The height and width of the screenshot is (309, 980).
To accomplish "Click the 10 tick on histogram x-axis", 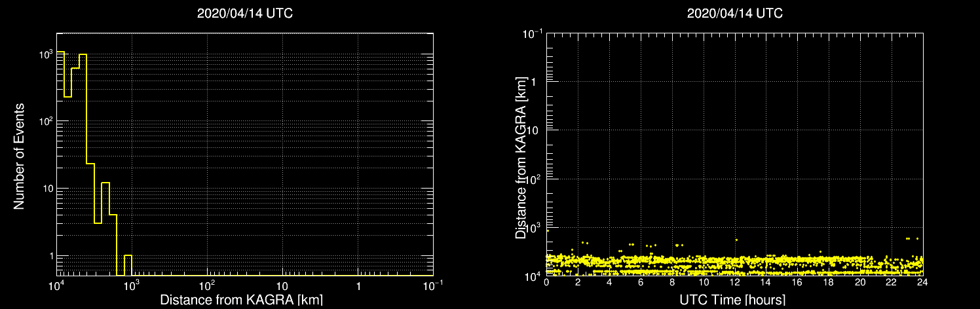I will pyautogui.click(x=283, y=287).
